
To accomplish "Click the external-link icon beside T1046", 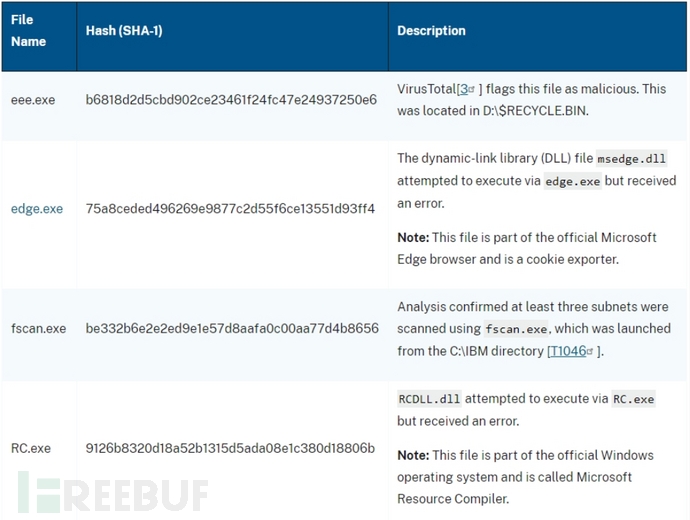I will pos(590,351).
